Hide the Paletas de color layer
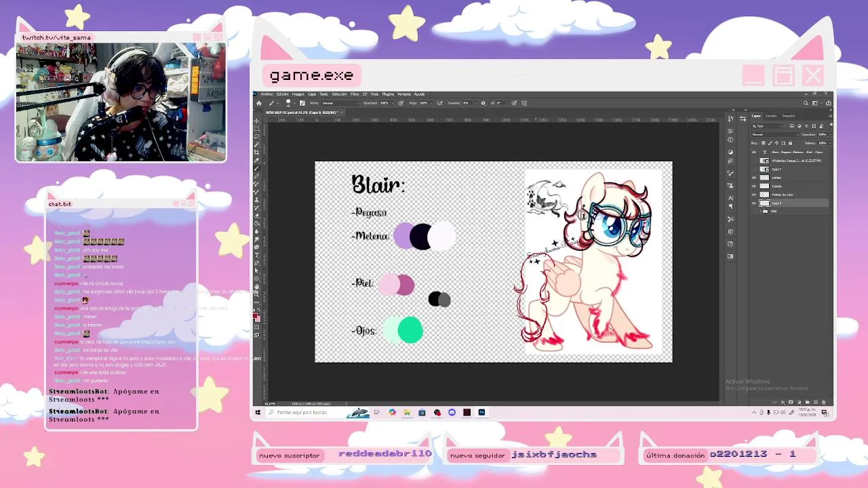The width and height of the screenshot is (868, 488). pos(754,195)
